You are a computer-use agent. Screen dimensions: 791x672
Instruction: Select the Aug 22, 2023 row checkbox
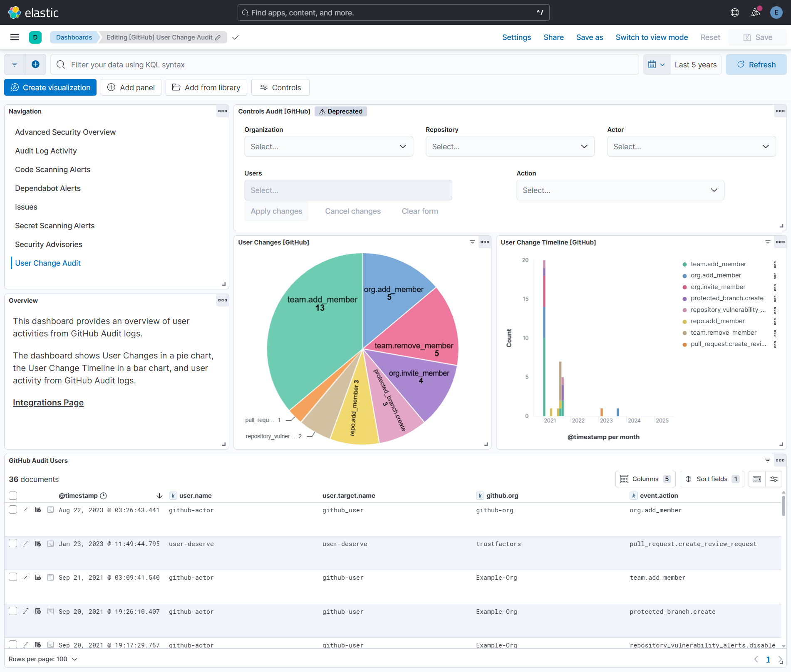pyautogui.click(x=13, y=509)
